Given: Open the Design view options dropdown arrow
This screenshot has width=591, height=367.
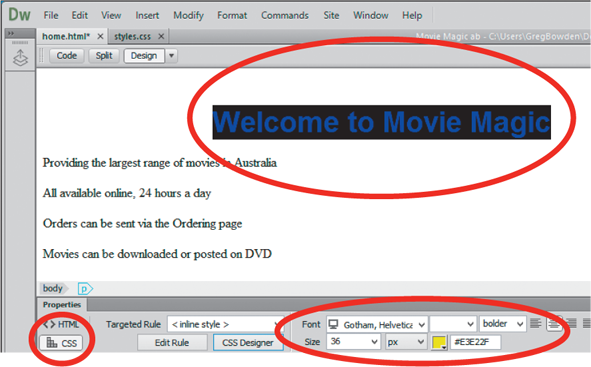Looking at the screenshot, I should click(171, 56).
